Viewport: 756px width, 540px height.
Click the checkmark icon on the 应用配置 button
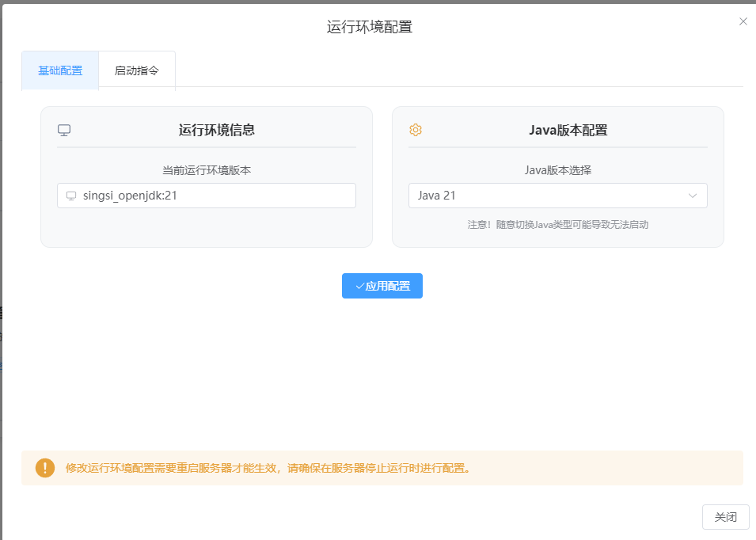click(x=359, y=286)
